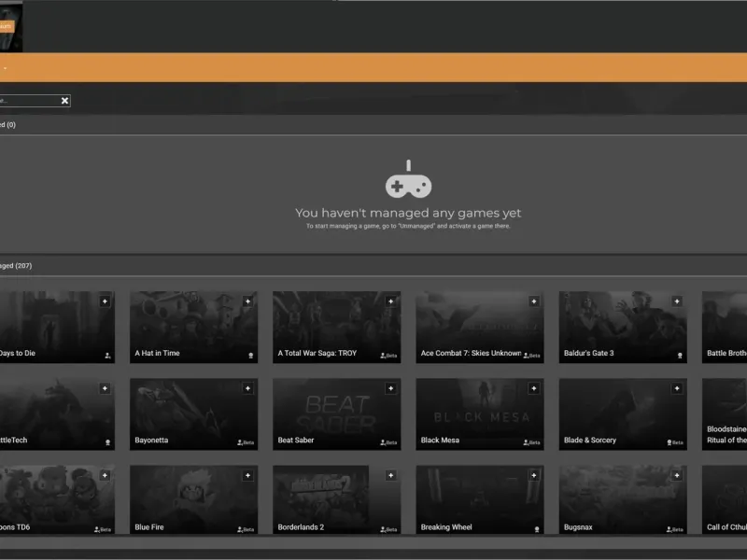The image size is (747, 560).
Task: Collapse the Managed (0) section header
Action: [373, 125]
